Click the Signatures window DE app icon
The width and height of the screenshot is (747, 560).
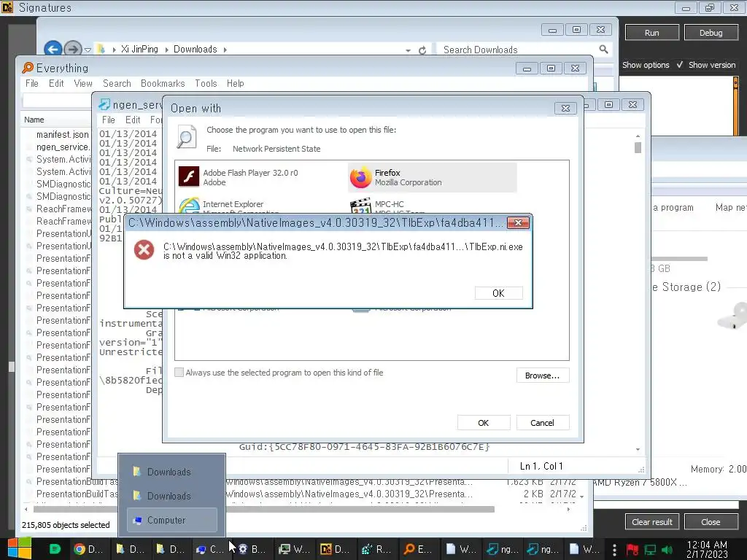(x=7, y=7)
